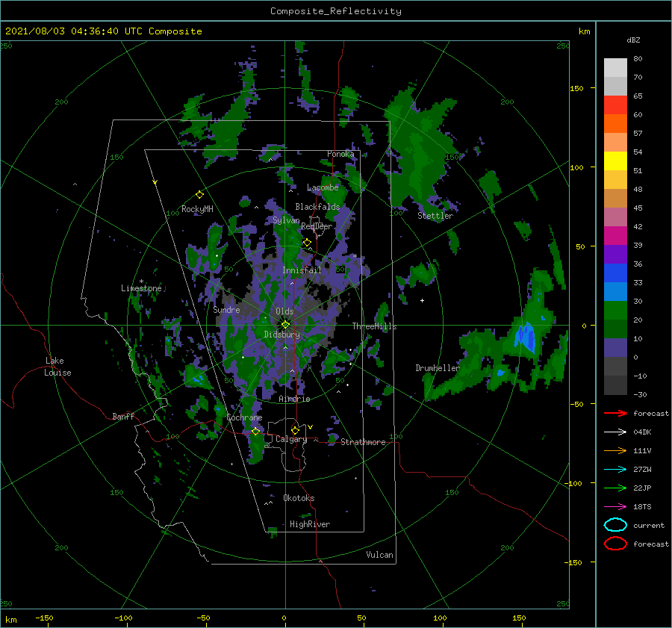Click the 150 right axis tick label
The height and width of the screenshot is (628, 672).
click(576, 88)
